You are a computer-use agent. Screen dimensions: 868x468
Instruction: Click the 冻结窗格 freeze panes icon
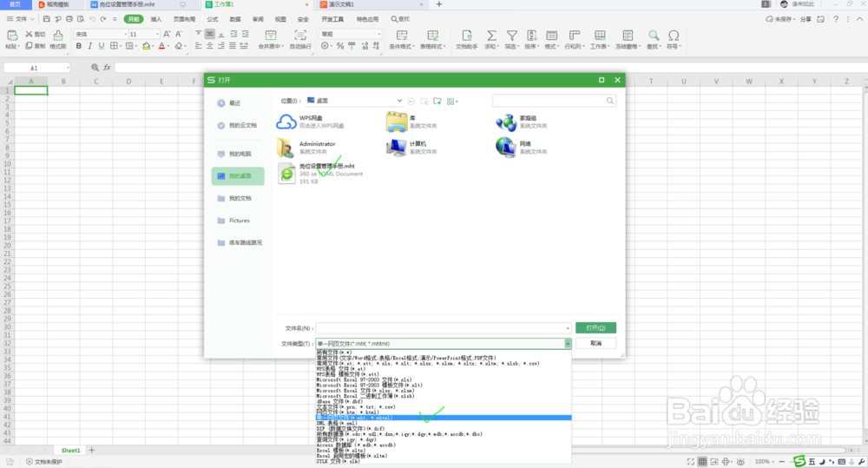click(628, 36)
